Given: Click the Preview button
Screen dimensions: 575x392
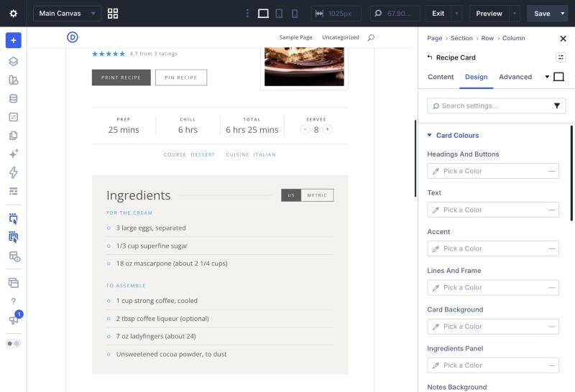Looking at the screenshot, I should pyautogui.click(x=489, y=14).
